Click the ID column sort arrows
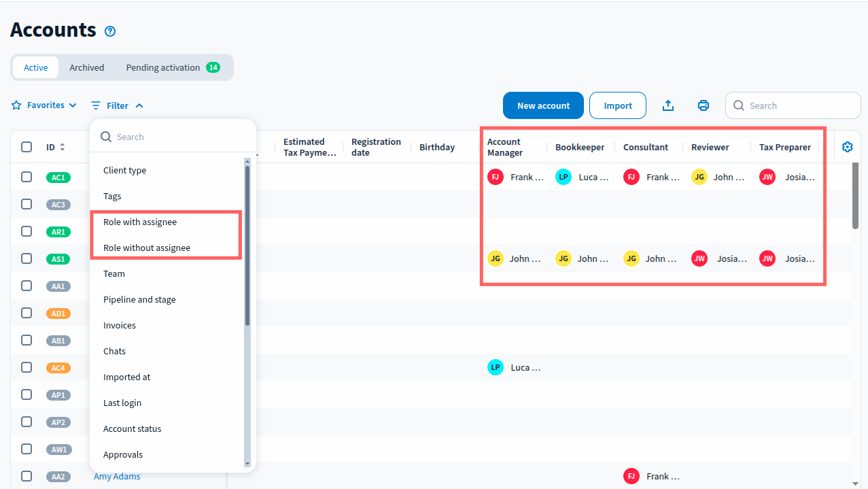The width and height of the screenshot is (868, 489). tap(63, 147)
